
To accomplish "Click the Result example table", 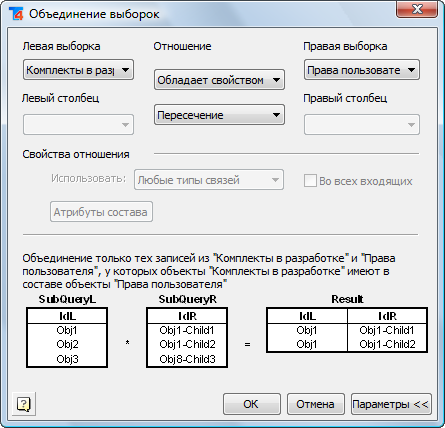I will [x=347, y=330].
